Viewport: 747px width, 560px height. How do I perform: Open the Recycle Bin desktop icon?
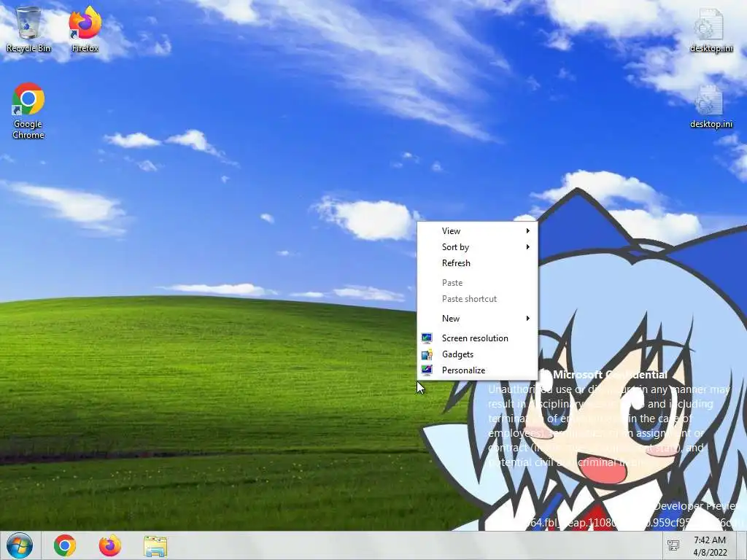28,29
